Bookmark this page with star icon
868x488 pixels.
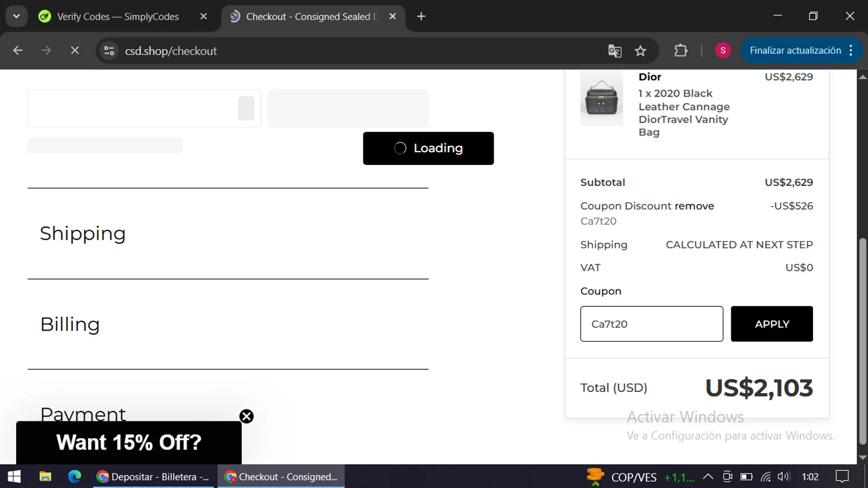pos(641,51)
